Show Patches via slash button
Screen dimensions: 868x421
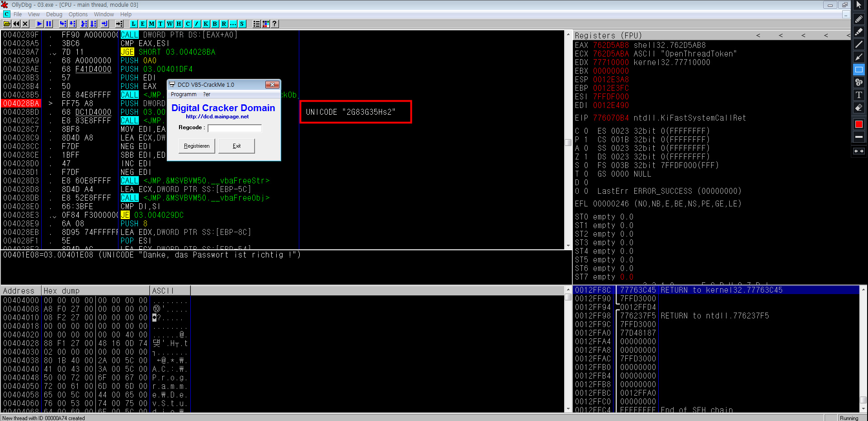click(197, 24)
